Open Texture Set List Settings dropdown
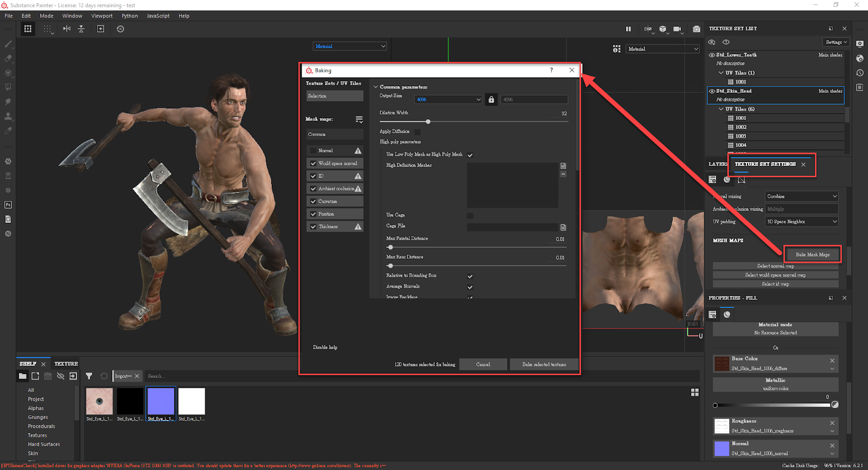 tap(836, 42)
